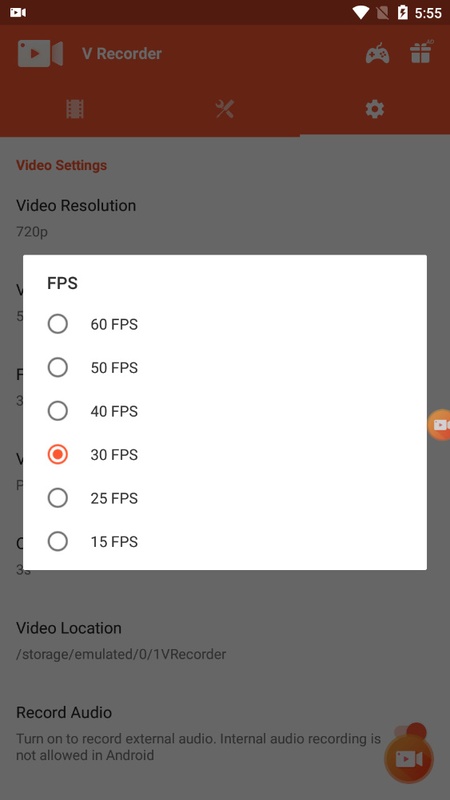Viewport: 450px width, 800px height.
Task: Tap the orange camera record button
Action: point(409,759)
